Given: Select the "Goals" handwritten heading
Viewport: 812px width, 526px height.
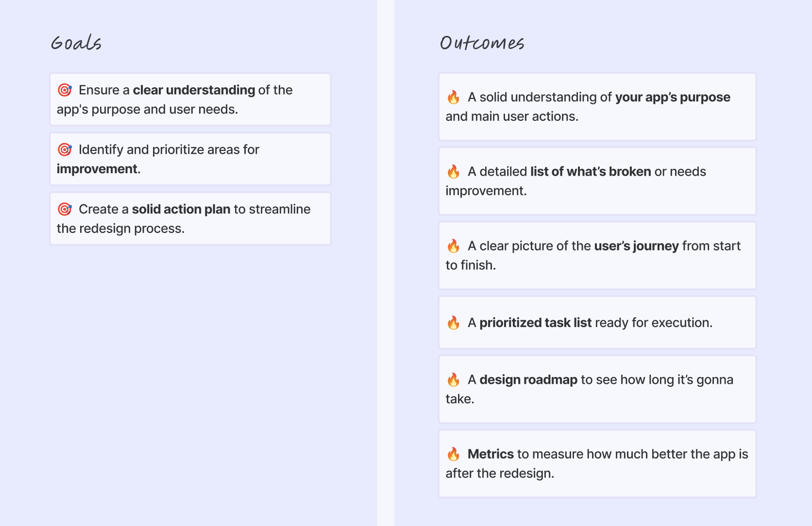Looking at the screenshot, I should [x=76, y=43].
